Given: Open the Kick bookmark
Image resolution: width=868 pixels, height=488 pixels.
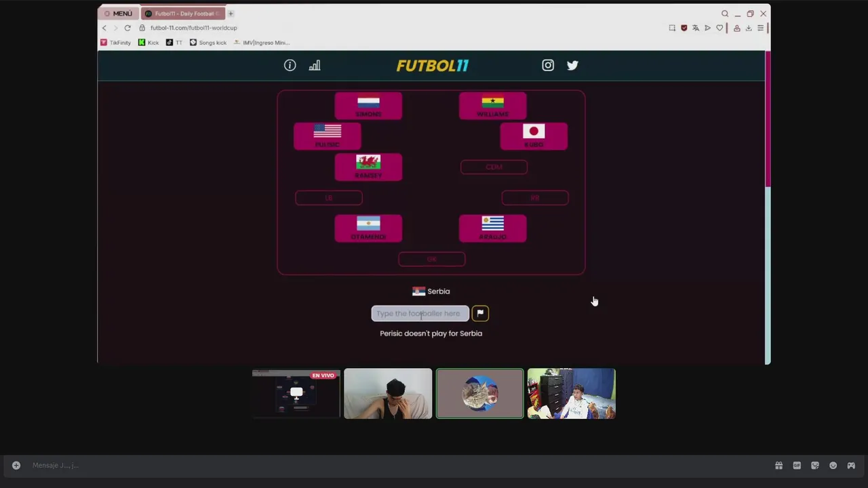Looking at the screenshot, I should tap(149, 42).
